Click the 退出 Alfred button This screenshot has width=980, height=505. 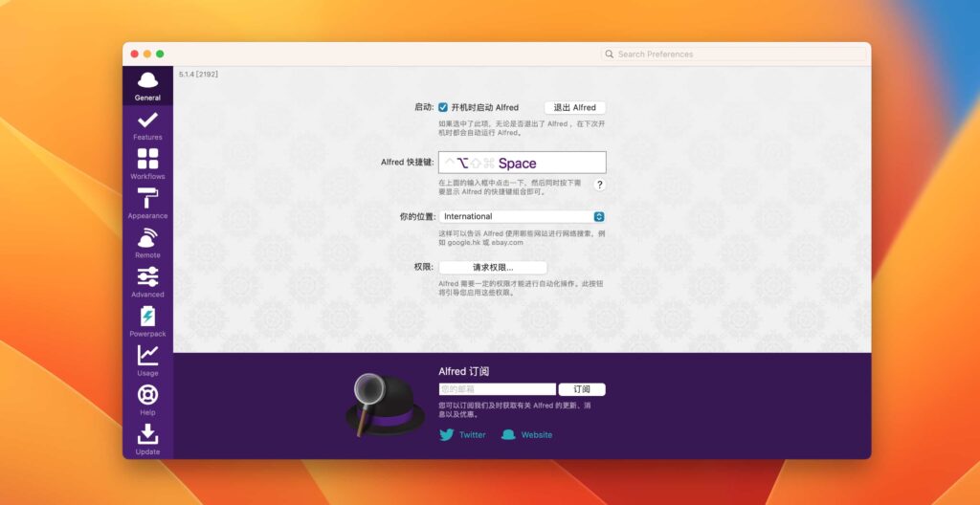tap(575, 107)
